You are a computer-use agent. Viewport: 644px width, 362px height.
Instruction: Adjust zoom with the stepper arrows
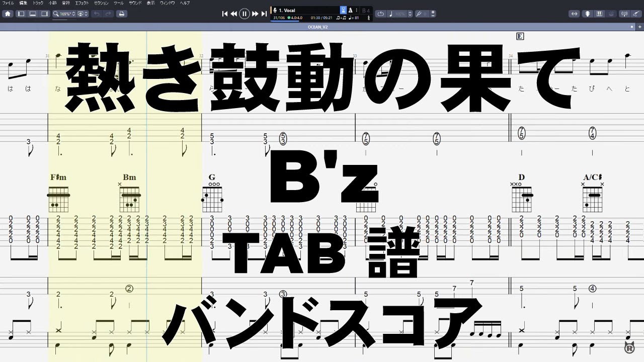(73, 14)
